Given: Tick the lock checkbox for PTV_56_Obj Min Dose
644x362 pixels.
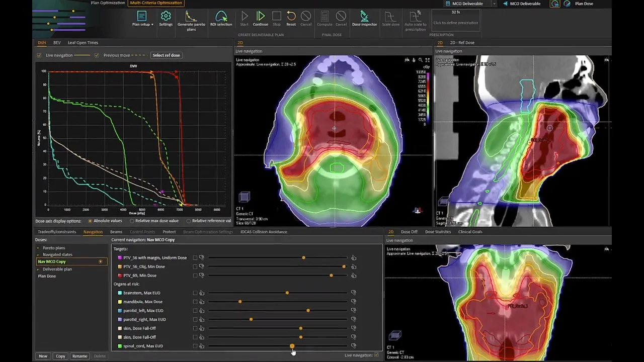Looking at the screenshot, I should (195, 267).
